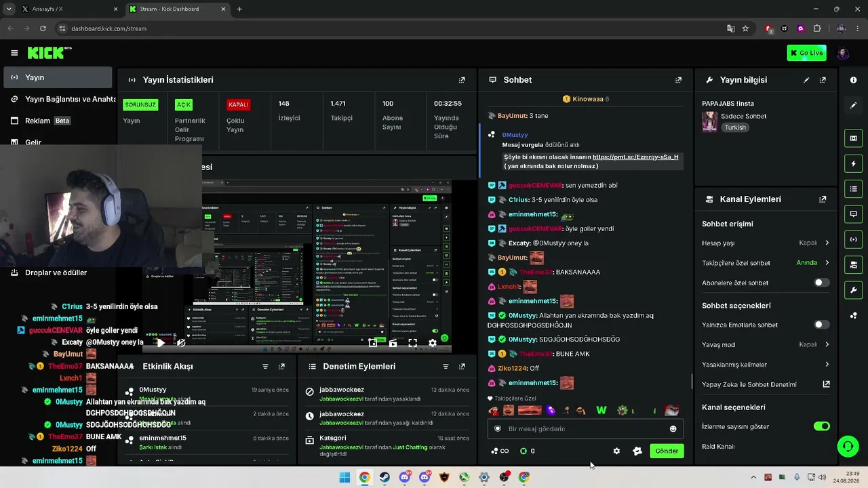Filter the Etkinlik Akışı feed
The height and width of the screenshot is (488, 868).
[265, 367]
